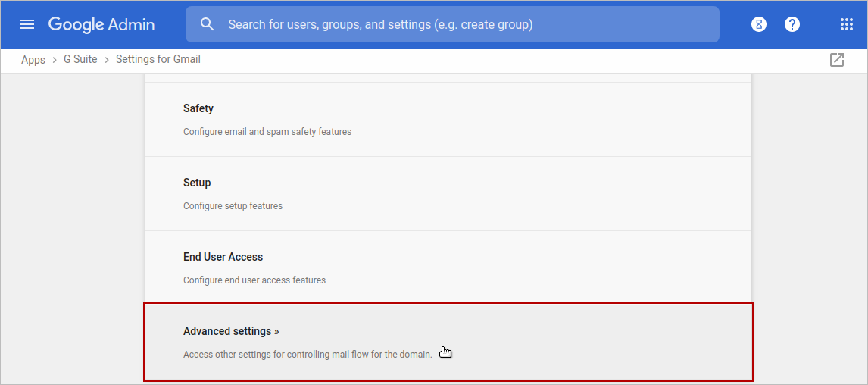The image size is (868, 385).
Task: Click 'Access other settings for controlling mail flow' description
Action: (x=308, y=354)
